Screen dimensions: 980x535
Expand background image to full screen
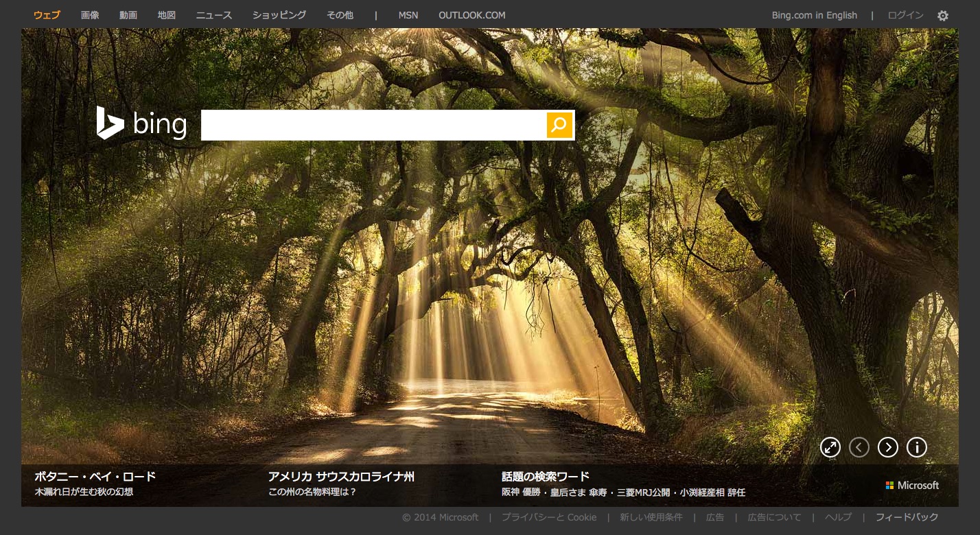830,448
